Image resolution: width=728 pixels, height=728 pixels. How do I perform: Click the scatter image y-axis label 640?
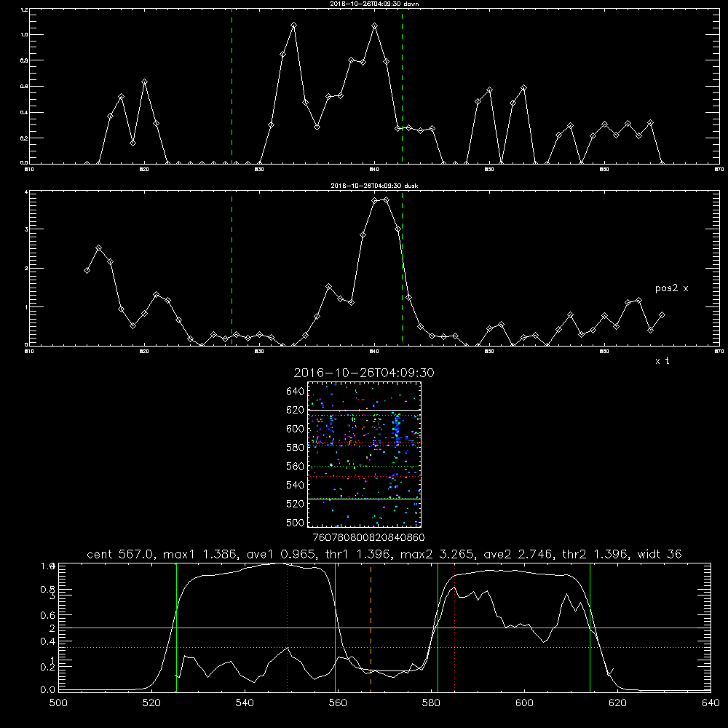click(296, 392)
